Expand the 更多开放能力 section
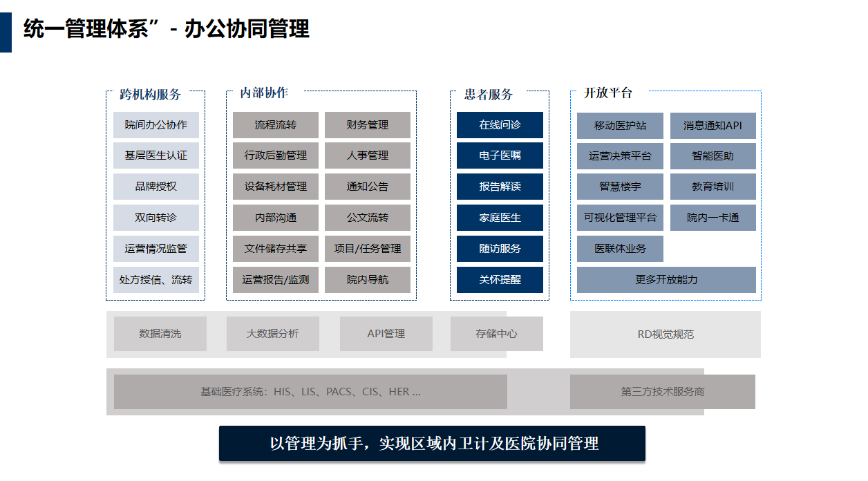 (665, 280)
